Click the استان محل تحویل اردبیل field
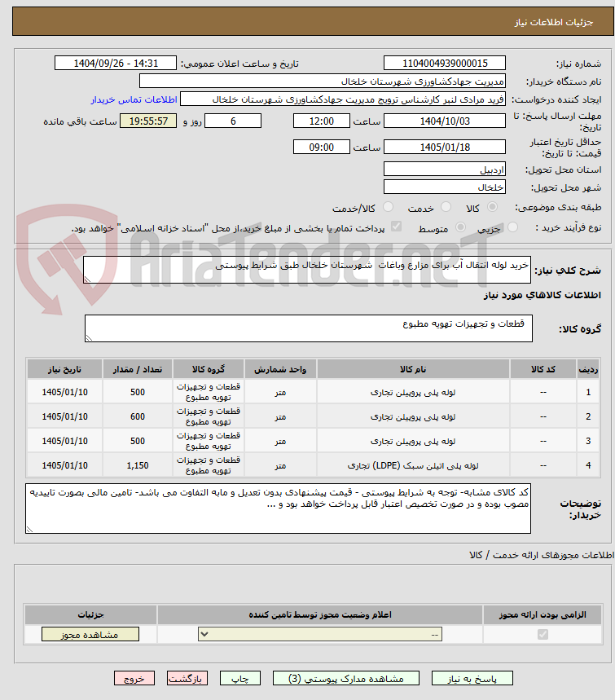This screenshot has width=615, height=700. [x=445, y=169]
